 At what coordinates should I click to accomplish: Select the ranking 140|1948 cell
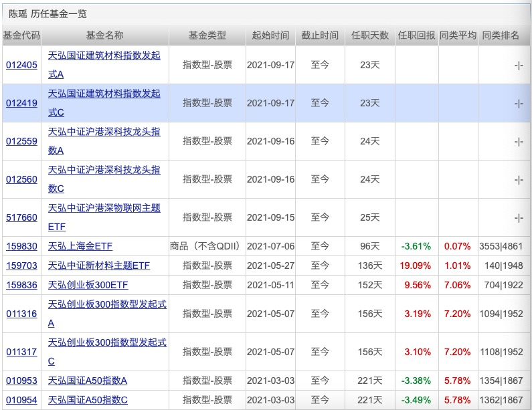click(504, 266)
